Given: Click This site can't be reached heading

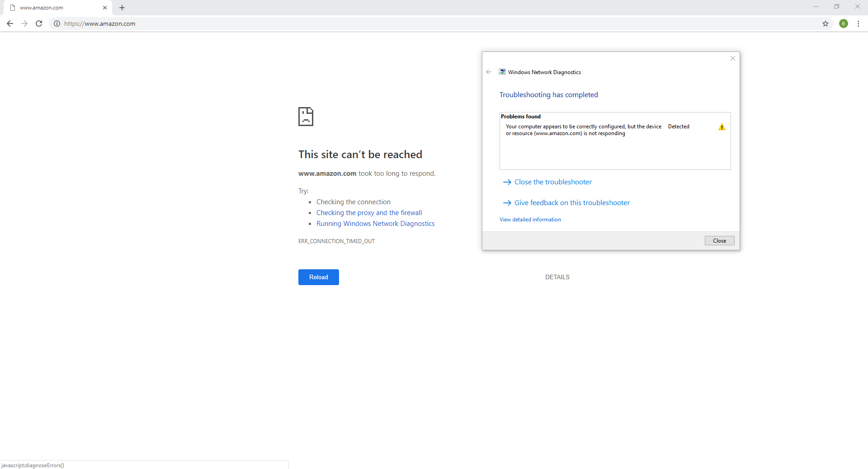Looking at the screenshot, I should tap(360, 155).
